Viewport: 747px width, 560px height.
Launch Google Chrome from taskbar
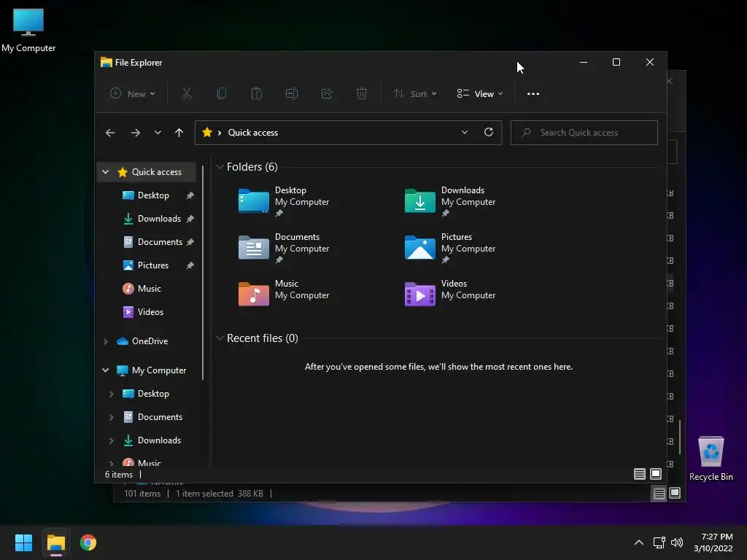pos(88,542)
